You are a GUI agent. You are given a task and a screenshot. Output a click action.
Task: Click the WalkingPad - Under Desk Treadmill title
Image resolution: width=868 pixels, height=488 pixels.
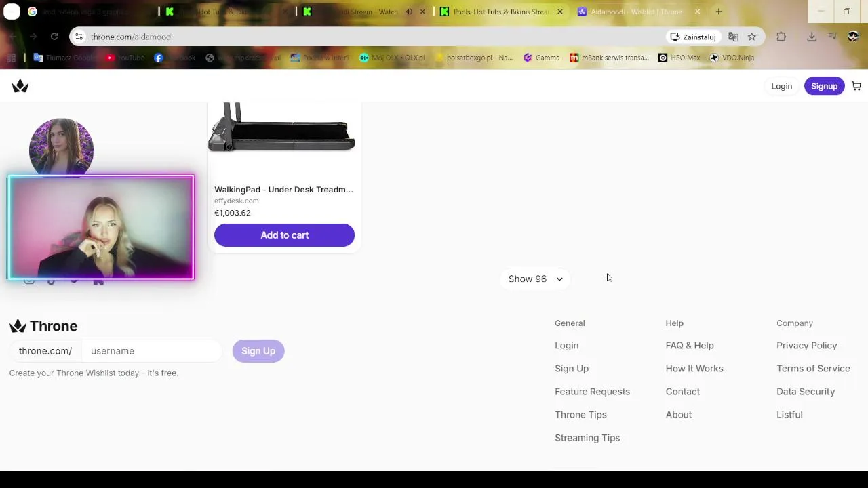[x=283, y=190]
